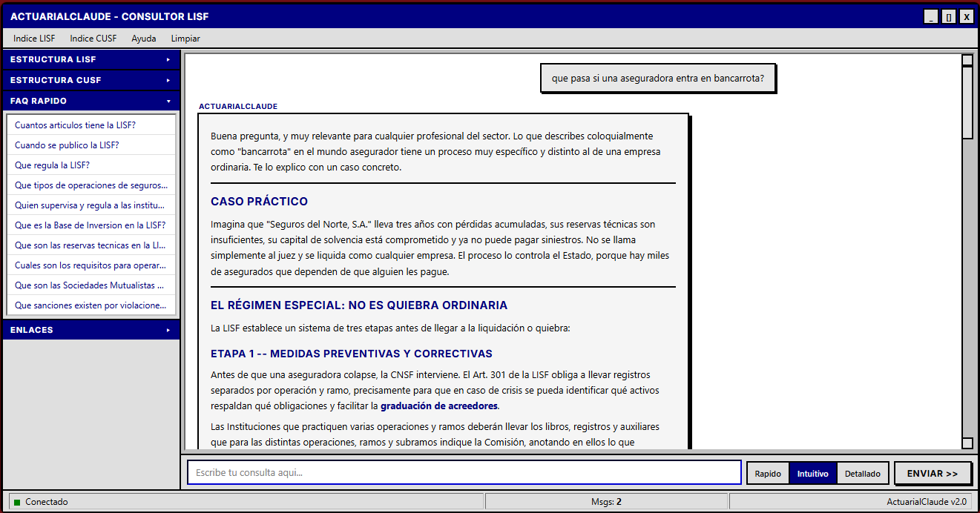Expand the ESTRUCTURA LISF section
The width and height of the screenshot is (980, 513).
tap(91, 59)
